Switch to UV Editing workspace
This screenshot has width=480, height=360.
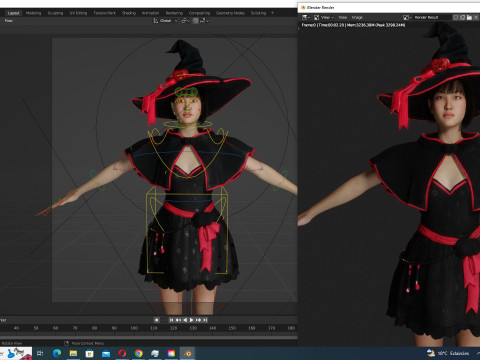click(x=78, y=13)
